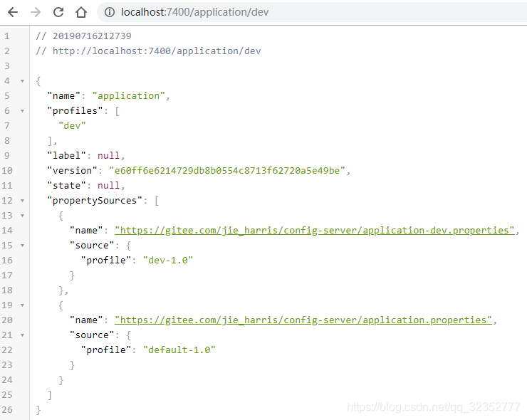This screenshot has height=420, width=527.
Task: Click the timestamp comment 20190716212739
Action: tap(92, 36)
